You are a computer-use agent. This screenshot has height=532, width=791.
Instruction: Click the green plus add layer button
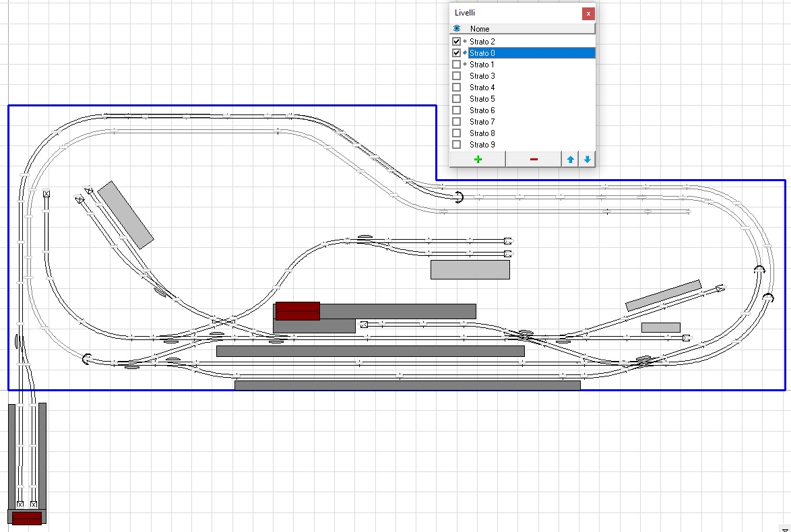(478, 159)
